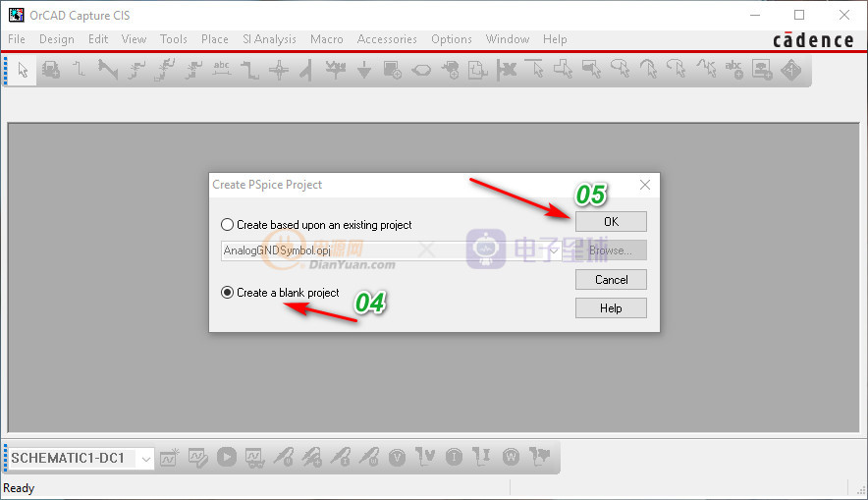Viewport: 868px width, 500px height.
Task: Open the Help menu in menu bar
Action: pos(555,39)
